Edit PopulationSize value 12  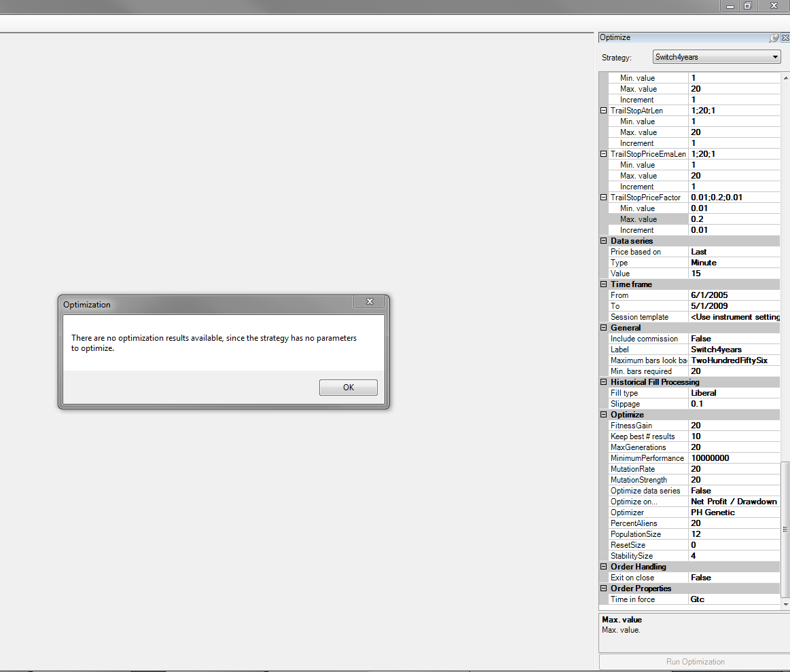[x=734, y=534]
